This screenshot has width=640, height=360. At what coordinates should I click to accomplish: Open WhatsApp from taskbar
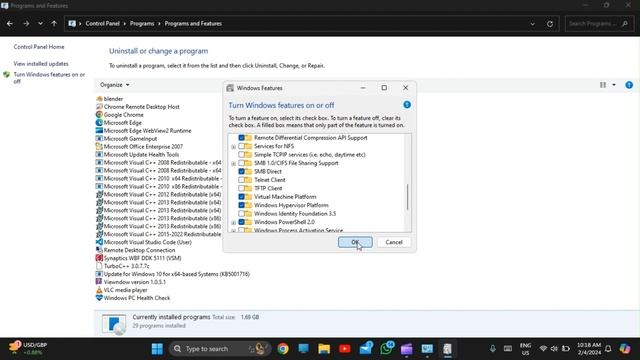pyautogui.click(x=386, y=348)
